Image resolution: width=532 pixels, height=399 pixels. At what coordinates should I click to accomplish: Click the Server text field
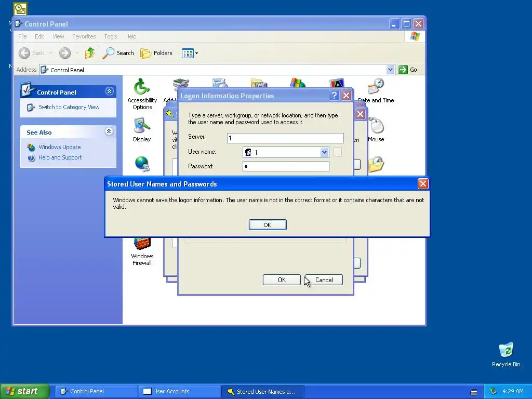[285, 138]
